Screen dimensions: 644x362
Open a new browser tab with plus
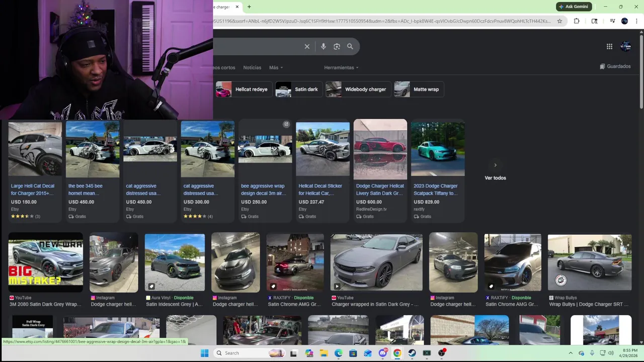249,7
